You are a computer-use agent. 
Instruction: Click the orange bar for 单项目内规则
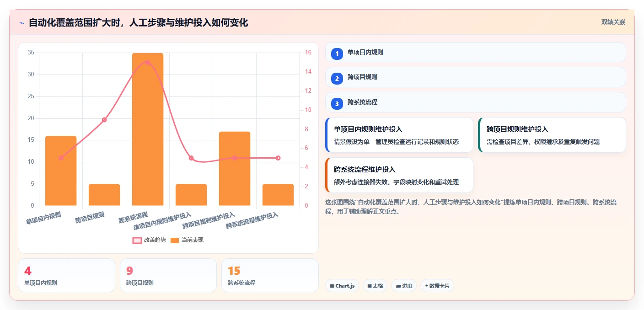pyautogui.click(x=61, y=171)
